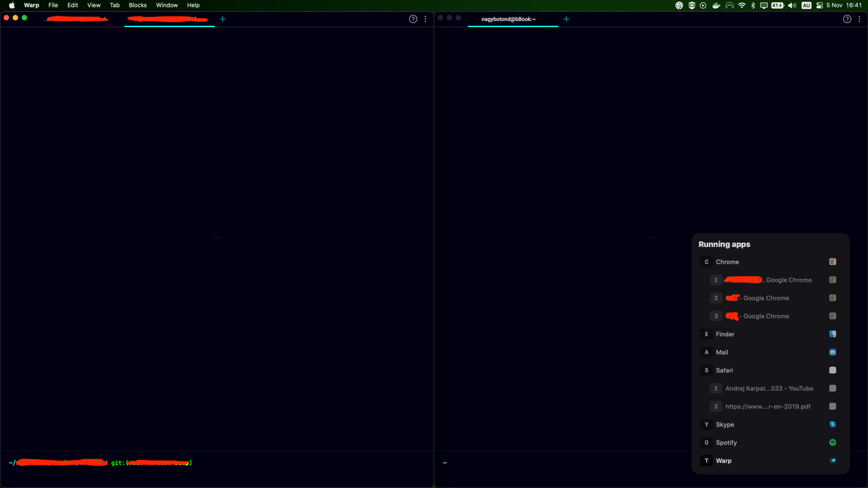Open the Control Center toggles icon
The height and width of the screenshot is (488, 868).
click(x=820, y=5)
